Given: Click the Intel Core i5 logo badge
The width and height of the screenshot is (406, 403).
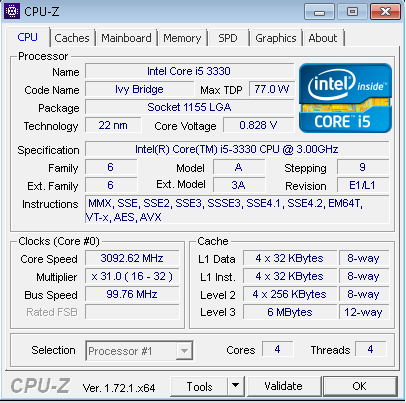Looking at the screenshot, I should [345, 98].
